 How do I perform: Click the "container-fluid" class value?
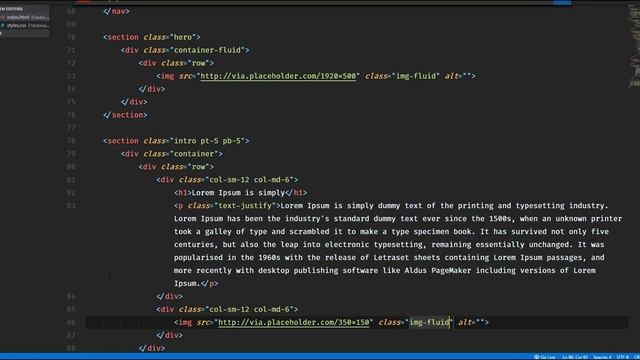207,50
